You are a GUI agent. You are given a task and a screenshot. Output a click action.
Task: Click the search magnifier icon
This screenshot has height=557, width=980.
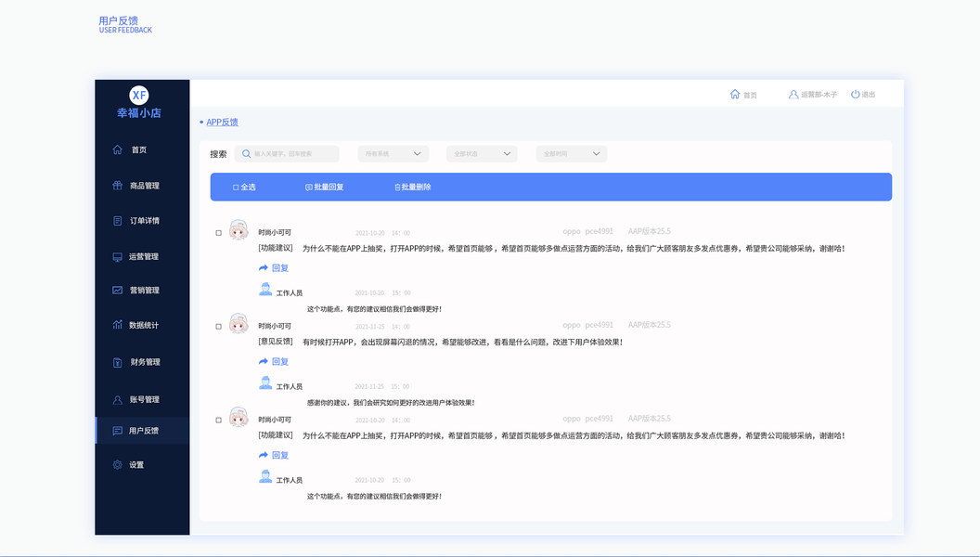[x=246, y=154]
